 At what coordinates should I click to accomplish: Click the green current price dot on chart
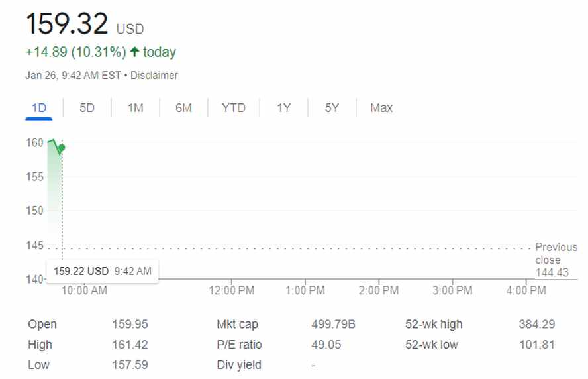coord(62,148)
